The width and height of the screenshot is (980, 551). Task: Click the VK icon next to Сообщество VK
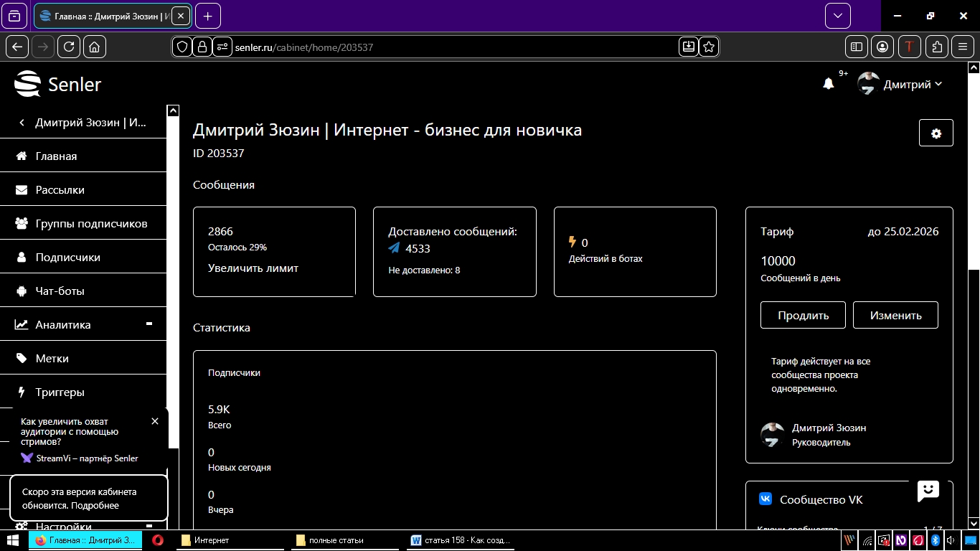tap(765, 499)
